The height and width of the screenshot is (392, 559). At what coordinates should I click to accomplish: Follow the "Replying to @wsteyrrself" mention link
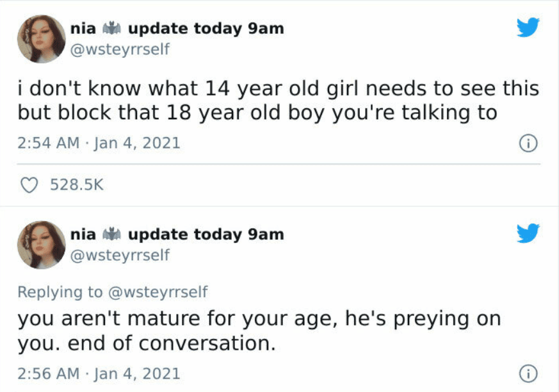pos(158,292)
